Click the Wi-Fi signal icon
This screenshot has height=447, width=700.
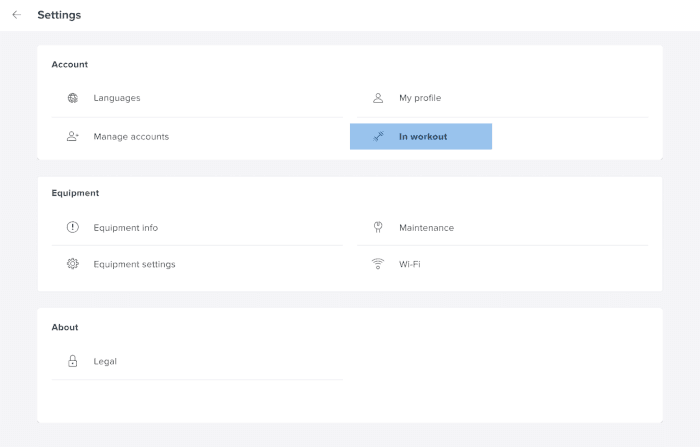[x=378, y=264]
